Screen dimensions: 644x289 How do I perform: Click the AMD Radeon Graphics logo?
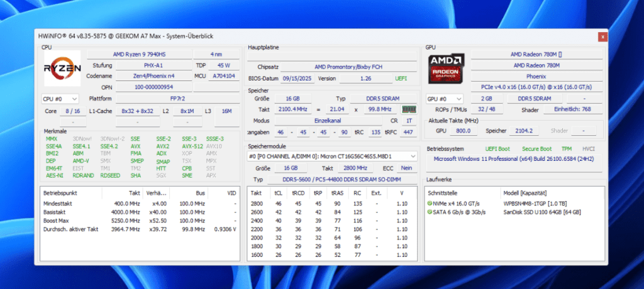pyautogui.click(x=446, y=67)
